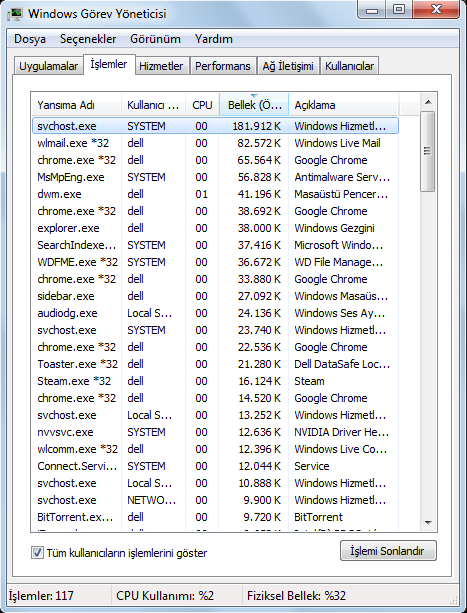This screenshot has width=467, height=613.
Task: Click 'İşlemler: 117' in status bar
Action: pyautogui.click(x=41, y=595)
